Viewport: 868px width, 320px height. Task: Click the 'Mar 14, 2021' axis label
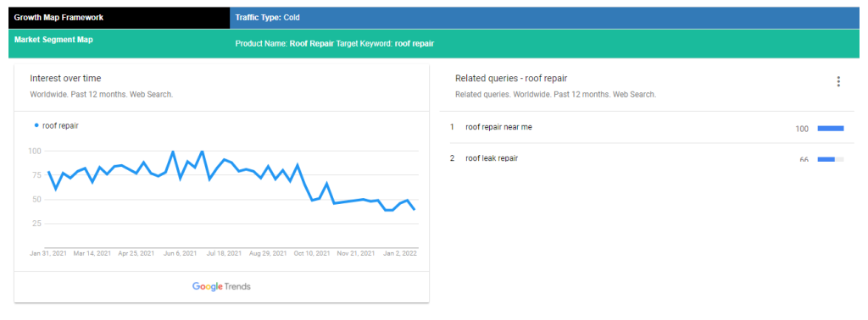pos(92,254)
